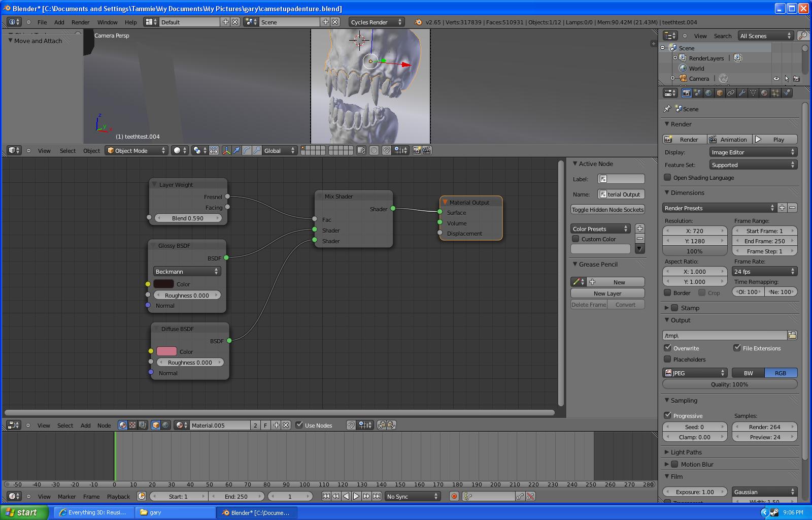Screen dimensions: 812x520
Task: Open the 24 fps frame rate dropdown
Action: (x=764, y=272)
